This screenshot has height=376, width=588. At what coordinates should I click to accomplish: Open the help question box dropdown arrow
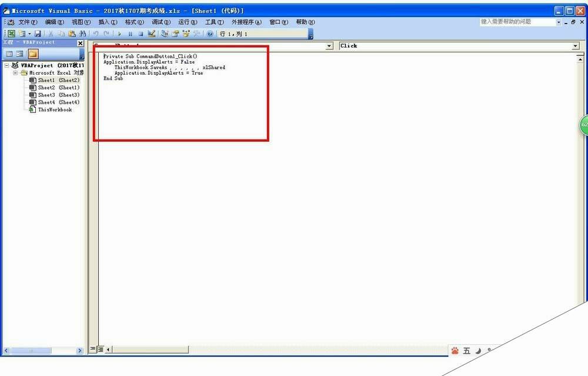coord(559,22)
